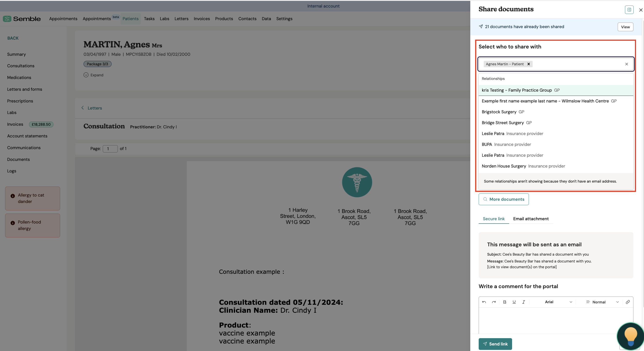Open the Tasks menu

point(149,19)
